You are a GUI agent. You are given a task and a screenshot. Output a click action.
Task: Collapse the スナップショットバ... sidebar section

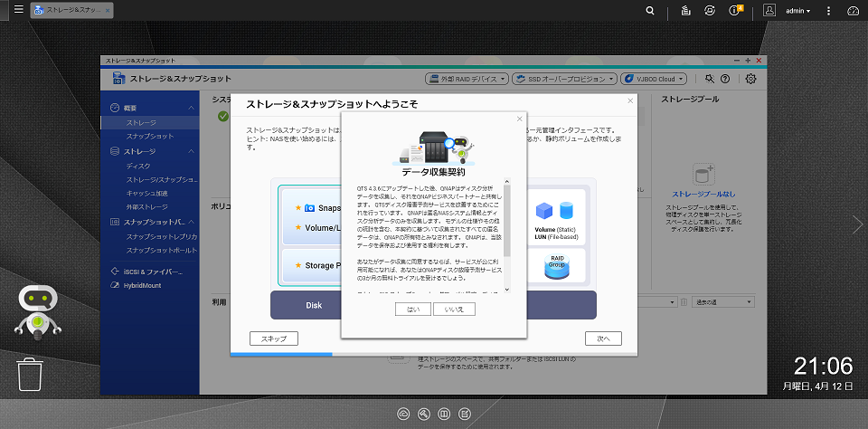coord(191,222)
